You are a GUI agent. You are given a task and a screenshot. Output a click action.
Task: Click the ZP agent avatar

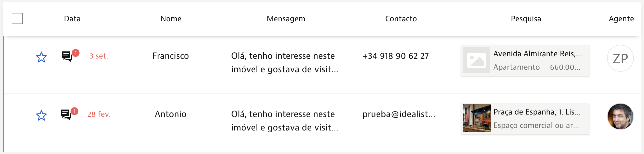pyautogui.click(x=620, y=58)
